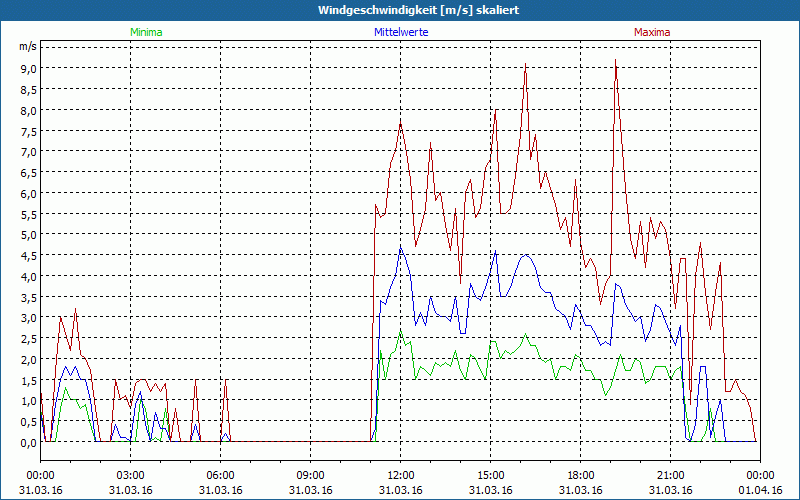
Task: Click the 7,0 y-axis value
Action: 29,152
